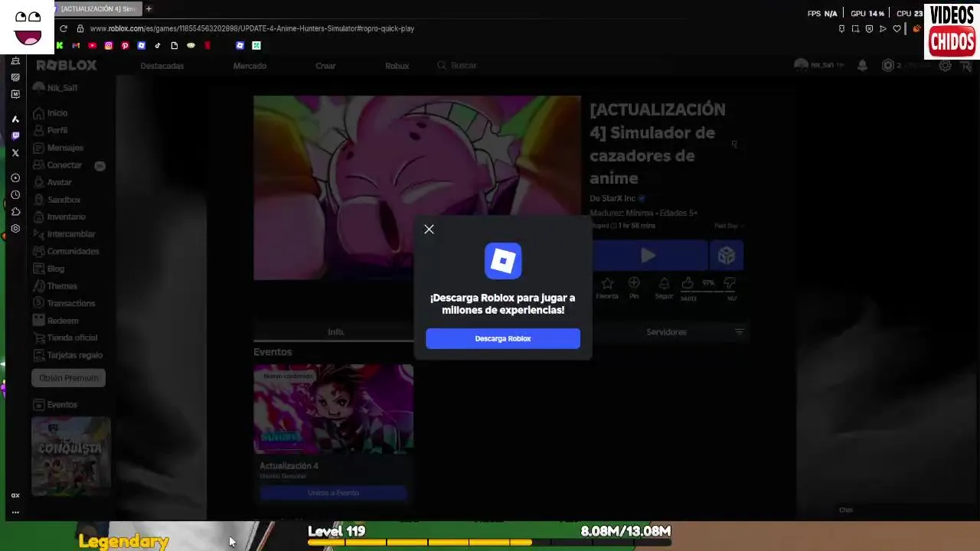
Task: Select the ACTUALIZACIÓN 4 browser tab
Action: coord(97,9)
